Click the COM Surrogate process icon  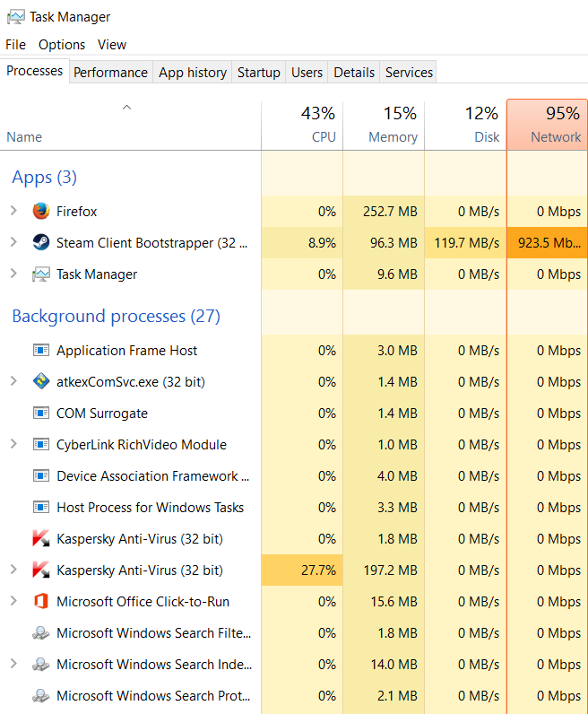40,414
